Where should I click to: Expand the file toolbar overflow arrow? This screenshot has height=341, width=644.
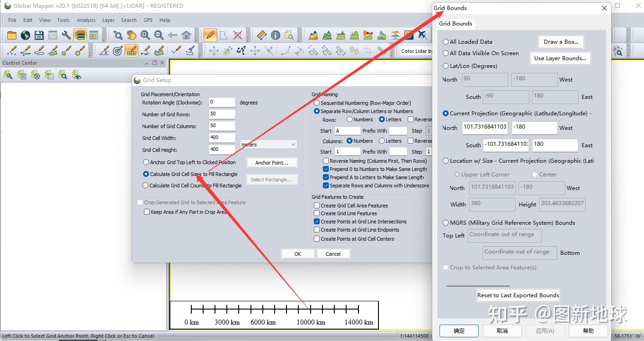[x=104, y=40]
